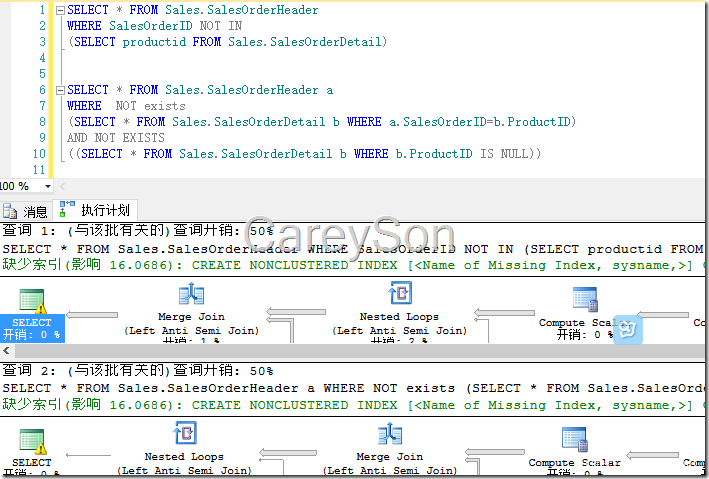
Task: Click the Compute Scalar icon in query 2 plan
Action: point(574,439)
